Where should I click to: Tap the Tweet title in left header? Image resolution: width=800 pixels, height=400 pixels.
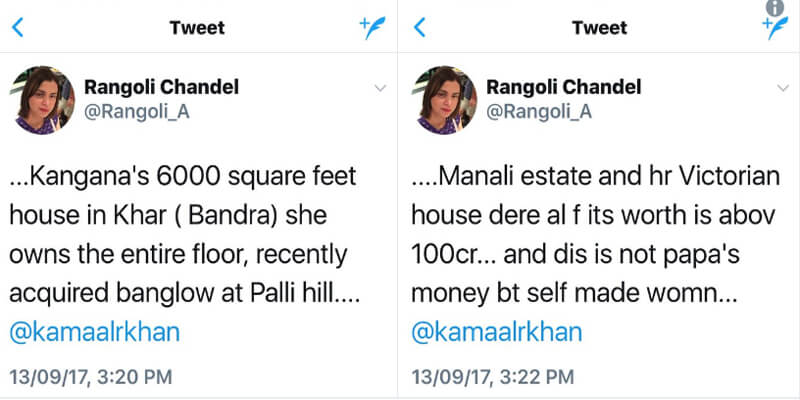coord(198,28)
